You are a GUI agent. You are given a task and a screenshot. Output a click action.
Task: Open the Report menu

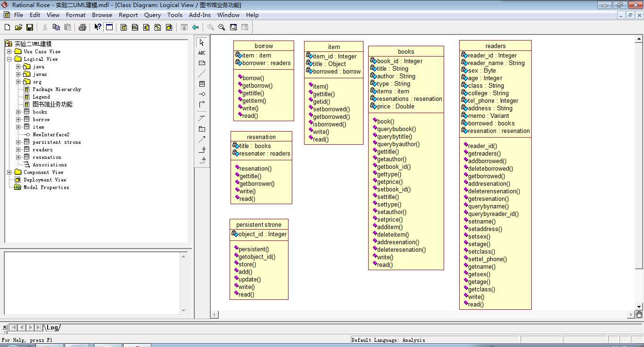128,15
